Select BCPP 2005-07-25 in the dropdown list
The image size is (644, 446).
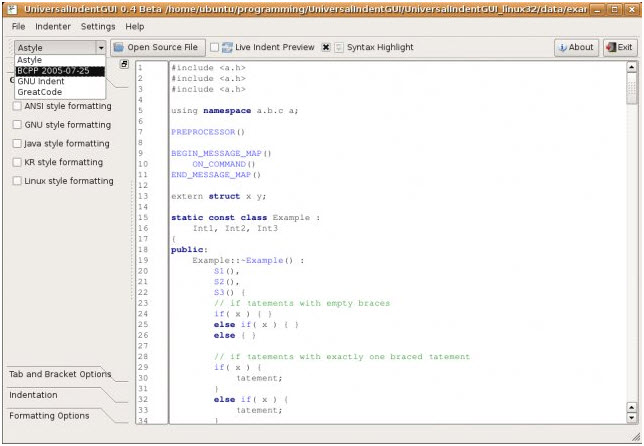pyautogui.click(x=60, y=71)
